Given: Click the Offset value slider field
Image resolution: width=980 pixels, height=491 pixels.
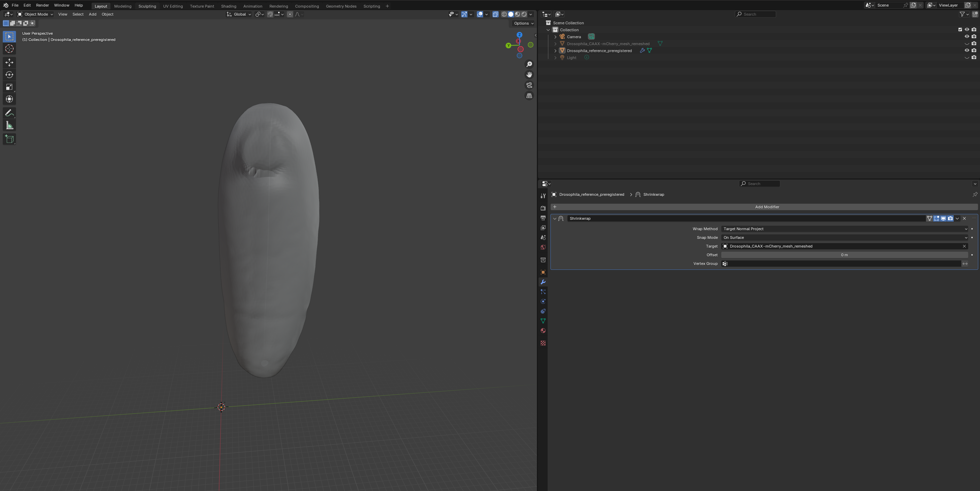Looking at the screenshot, I should pyautogui.click(x=844, y=255).
